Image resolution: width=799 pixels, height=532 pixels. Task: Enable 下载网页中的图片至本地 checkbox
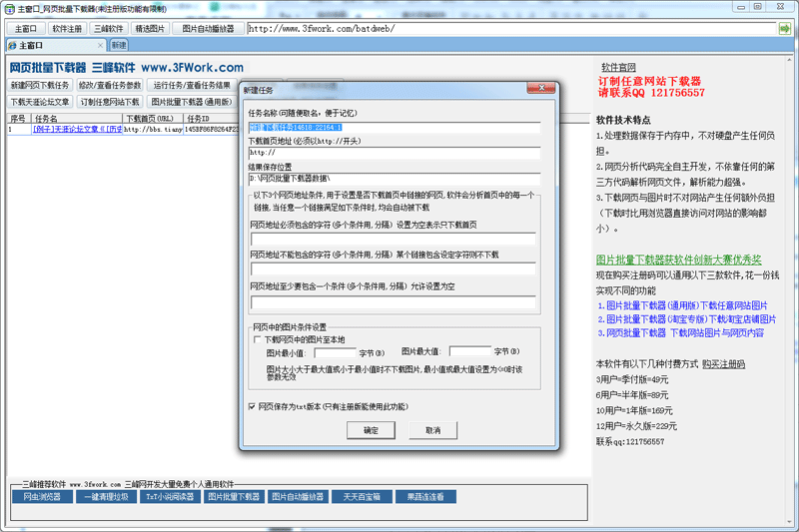(x=257, y=339)
